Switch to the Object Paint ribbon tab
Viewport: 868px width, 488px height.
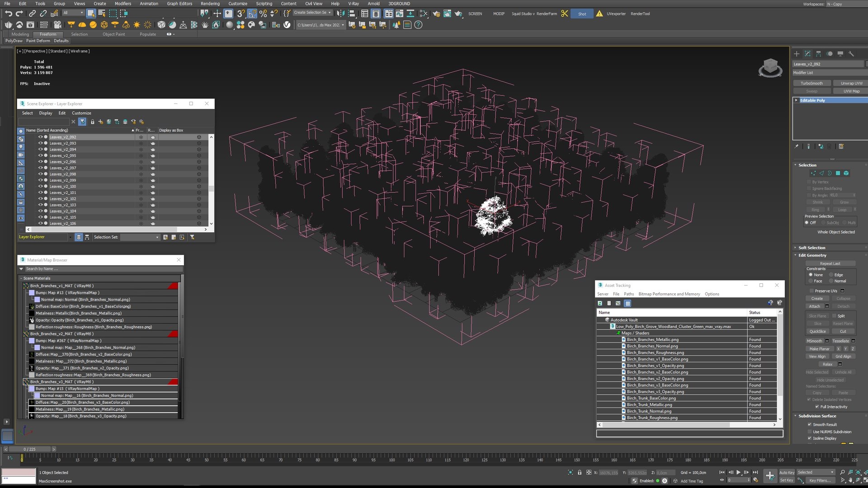click(x=113, y=34)
